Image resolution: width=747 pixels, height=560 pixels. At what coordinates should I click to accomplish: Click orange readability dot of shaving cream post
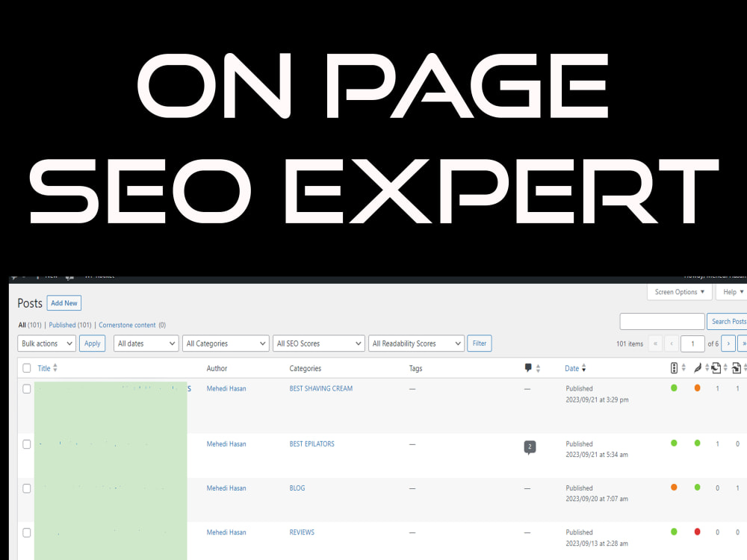697,388
